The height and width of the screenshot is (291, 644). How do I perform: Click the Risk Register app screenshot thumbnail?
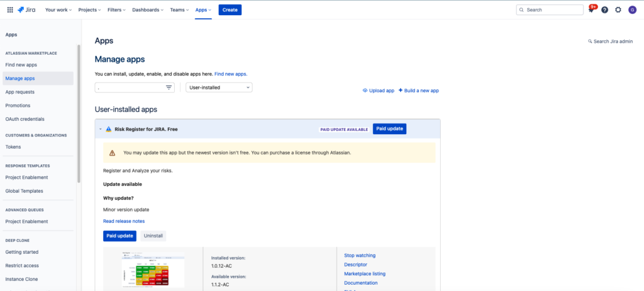click(153, 270)
